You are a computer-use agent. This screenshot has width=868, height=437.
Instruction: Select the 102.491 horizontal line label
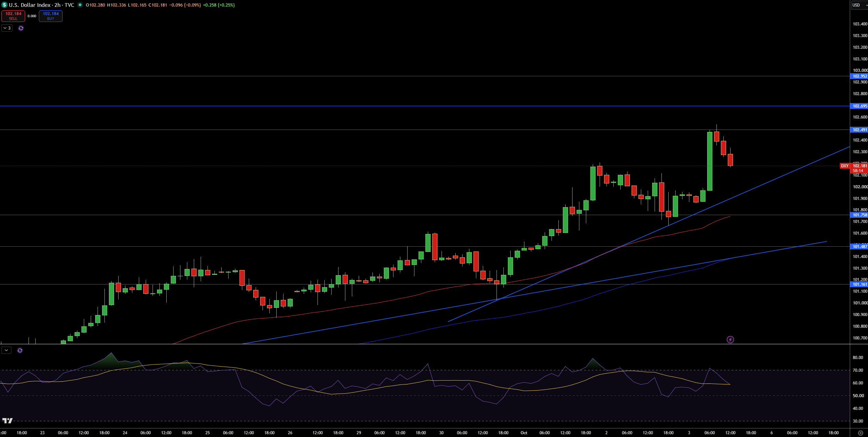pyautogui.click(x=859, y=130)
